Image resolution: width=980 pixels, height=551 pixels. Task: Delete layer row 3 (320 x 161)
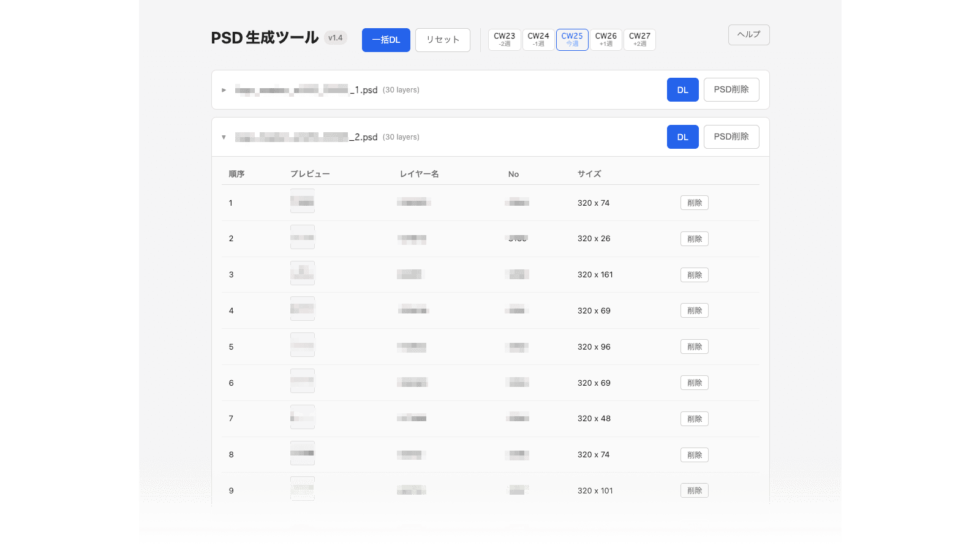(x=695, y=275)
